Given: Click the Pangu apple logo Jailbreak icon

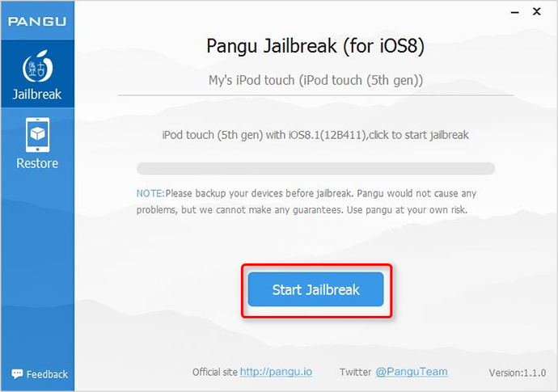Looking at the screenshot, I should click(37, 66).
